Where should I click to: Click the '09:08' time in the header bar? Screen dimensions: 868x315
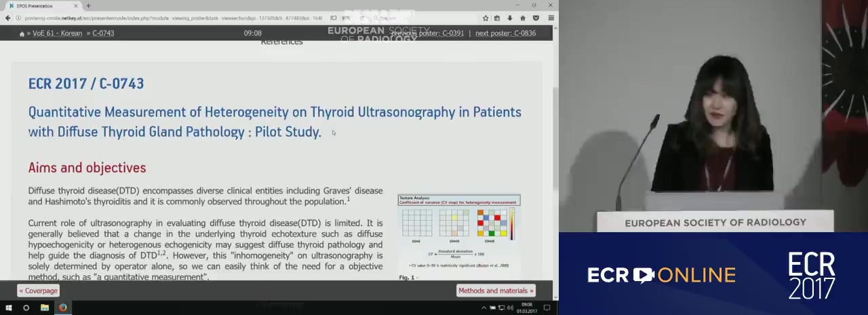pos(253,33)
